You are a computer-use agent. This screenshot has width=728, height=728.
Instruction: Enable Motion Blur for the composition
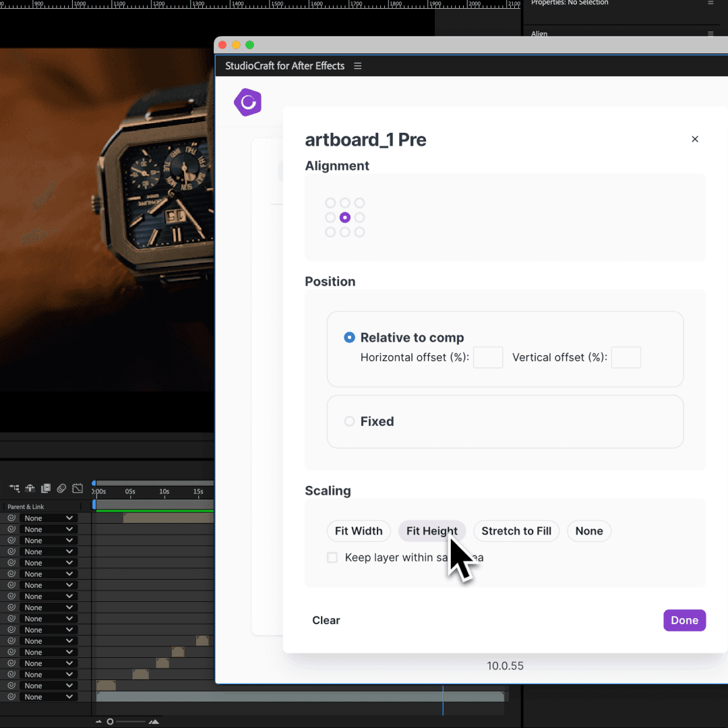click(x=62, y=488)
